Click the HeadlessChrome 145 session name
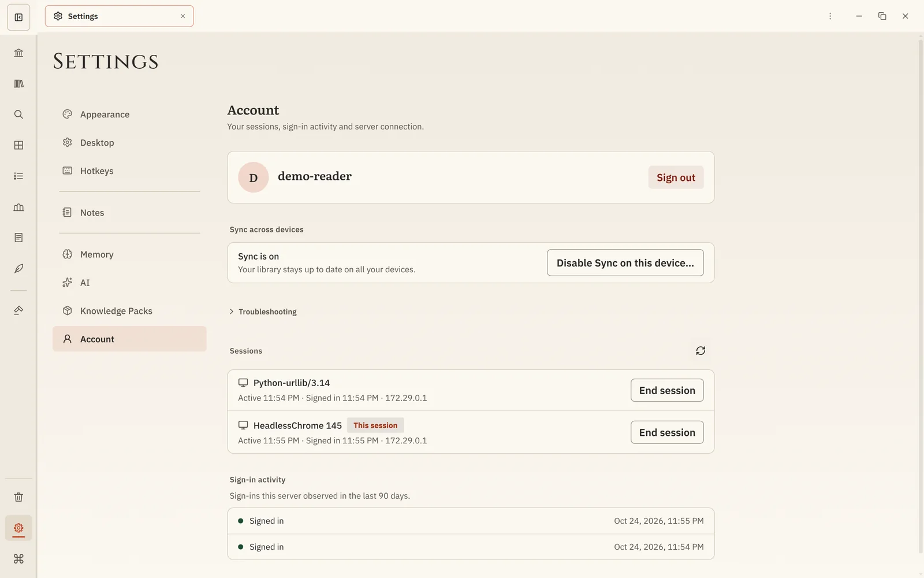Screen dimensions: 924x578 point(297,425)
